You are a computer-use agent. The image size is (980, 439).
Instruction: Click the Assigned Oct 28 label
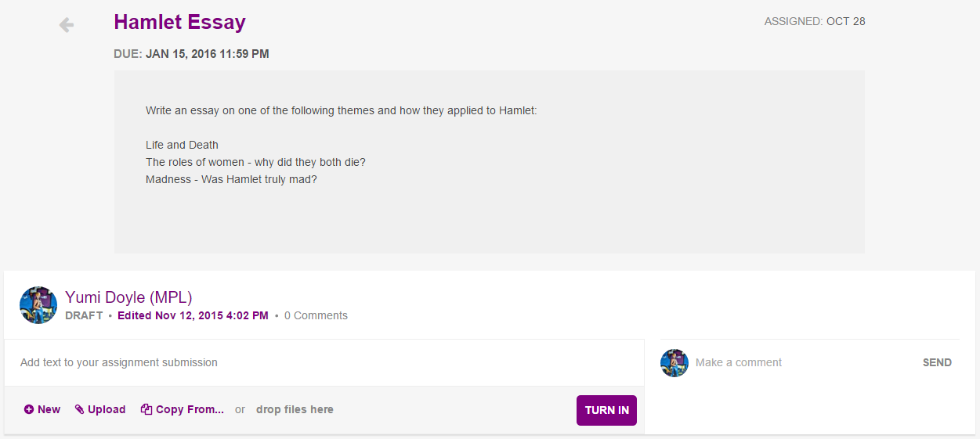pyautogui.click(x=815, y=21)
